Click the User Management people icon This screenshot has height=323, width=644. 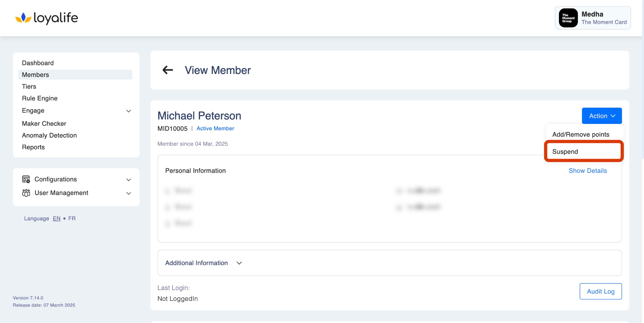coord(26,193)
